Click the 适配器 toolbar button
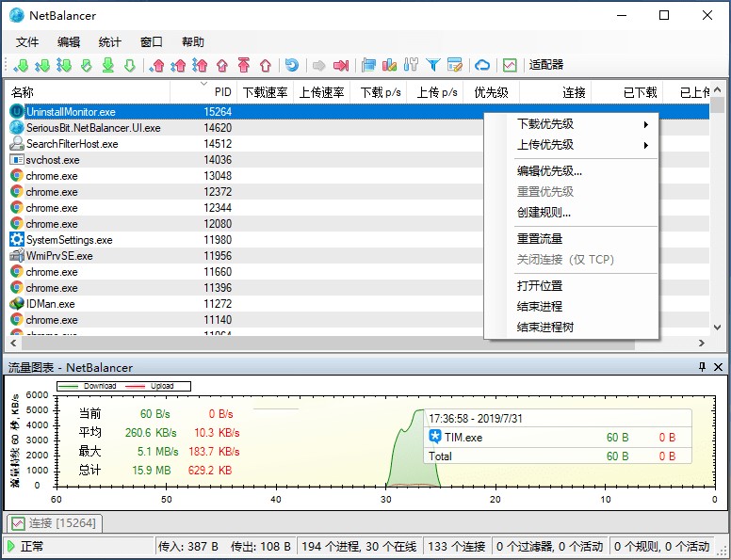 [546, 65]
